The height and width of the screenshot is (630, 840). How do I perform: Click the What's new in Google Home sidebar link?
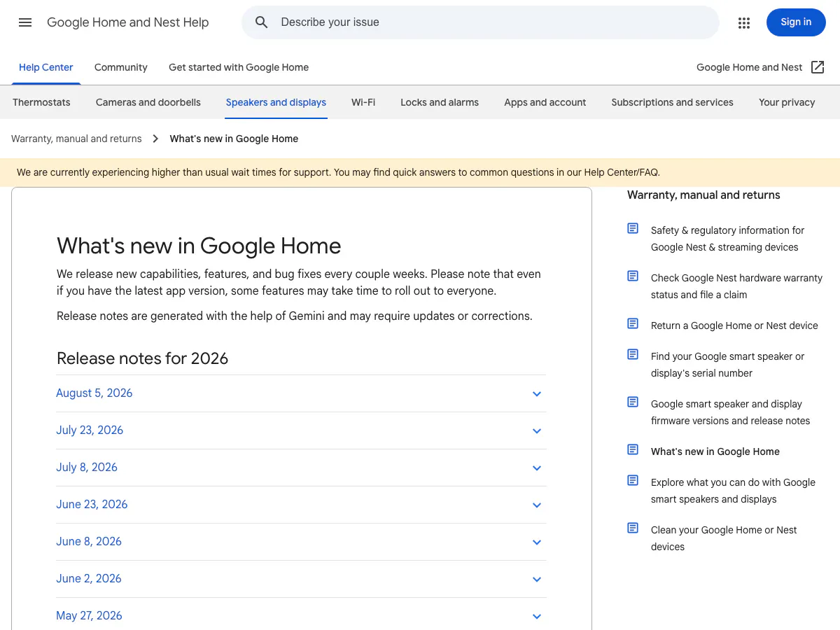click(x=715, y=451)
